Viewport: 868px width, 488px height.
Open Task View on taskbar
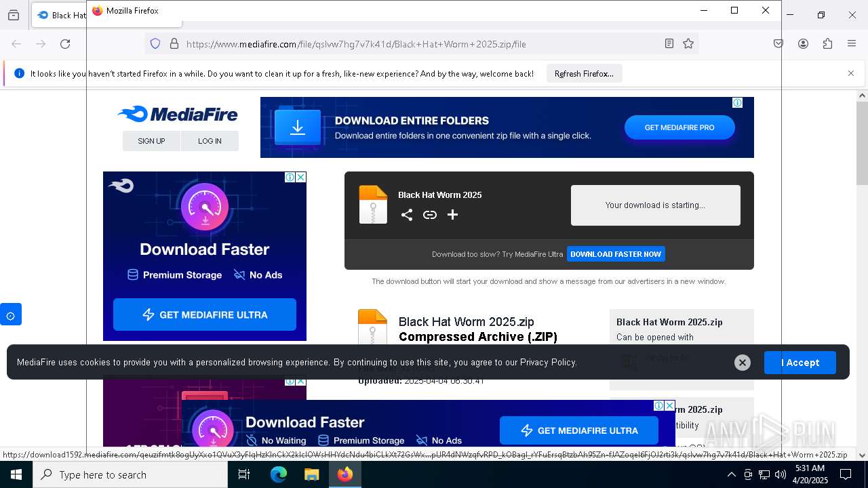click(x=244, y=474)
